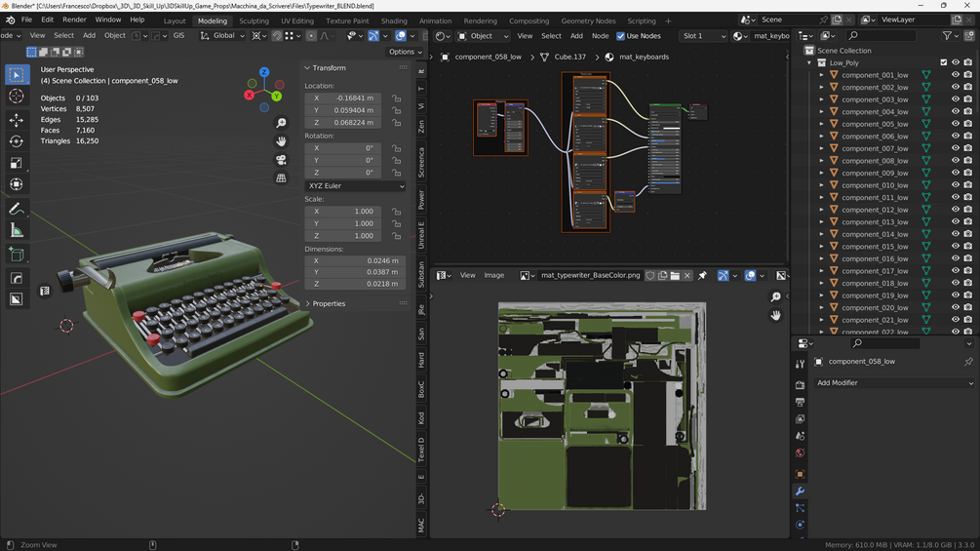Screen dimensions: 980x551
Task: Toggle camera view in the 3D viewport
Action: point(281,160)
